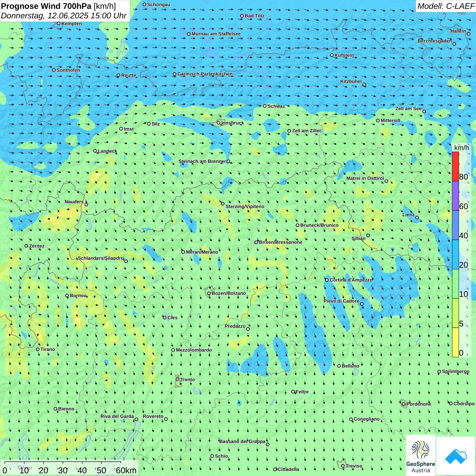Select the Kitzbühel label on the map
The image size is (476, 476).
[351, 81]
